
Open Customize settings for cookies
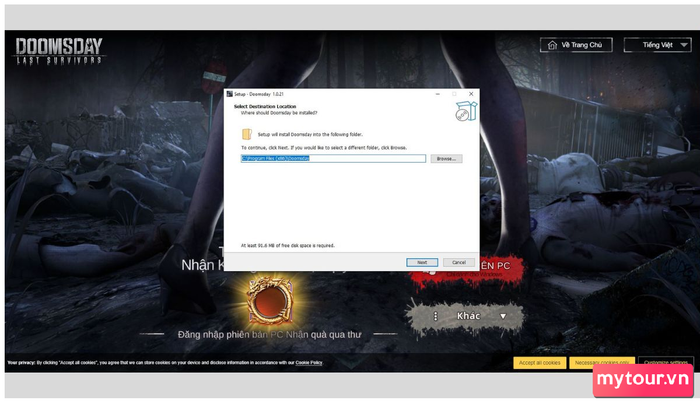[666, 362]
